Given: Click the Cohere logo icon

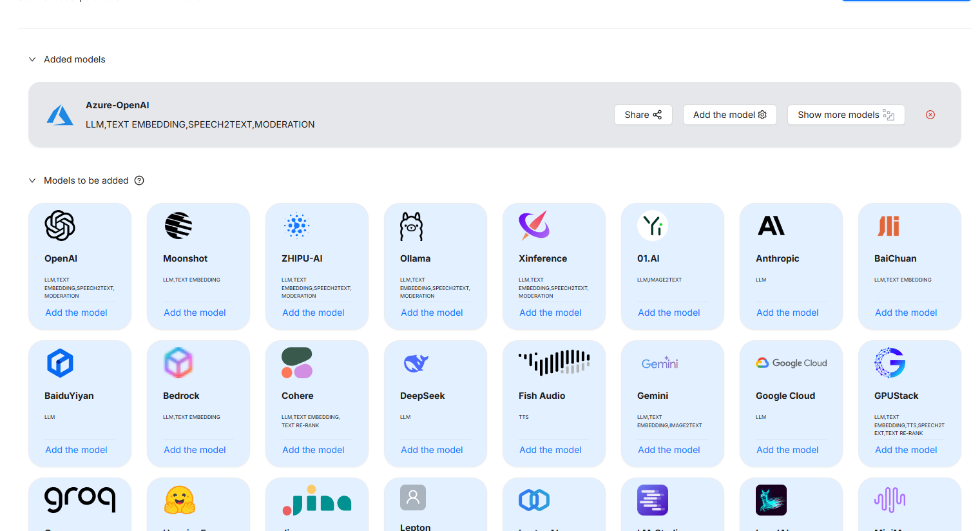Looking at the screenshot, I should tap(297, 363).
